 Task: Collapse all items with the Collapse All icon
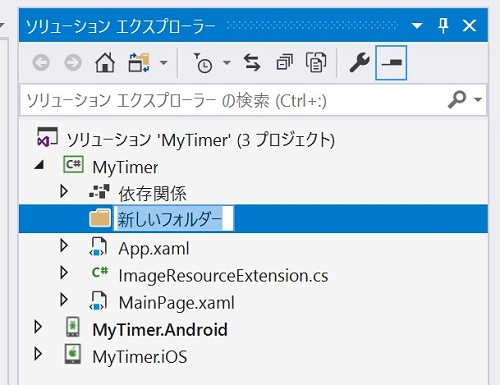[284, 62]
